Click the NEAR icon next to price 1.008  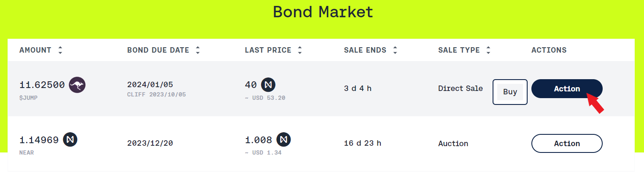(284, 139)
